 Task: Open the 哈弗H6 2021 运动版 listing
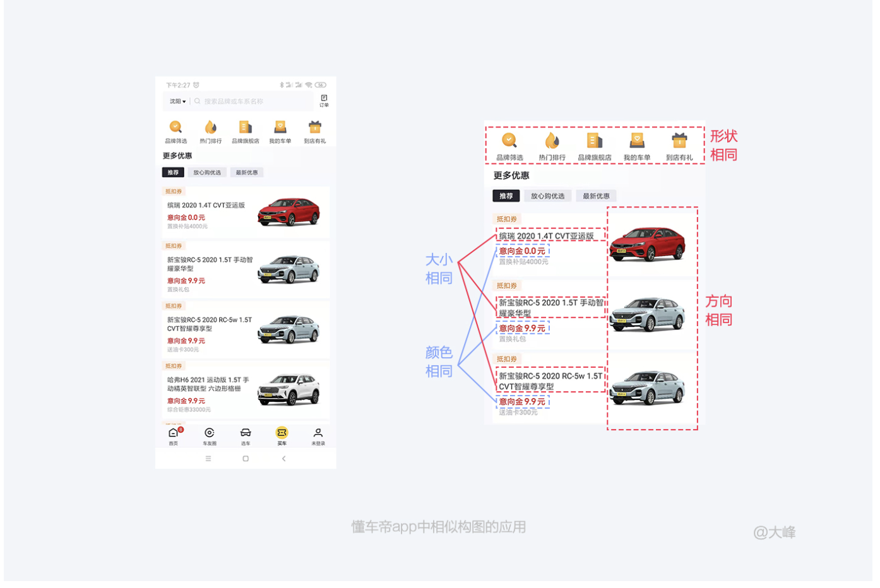(208, 384)
